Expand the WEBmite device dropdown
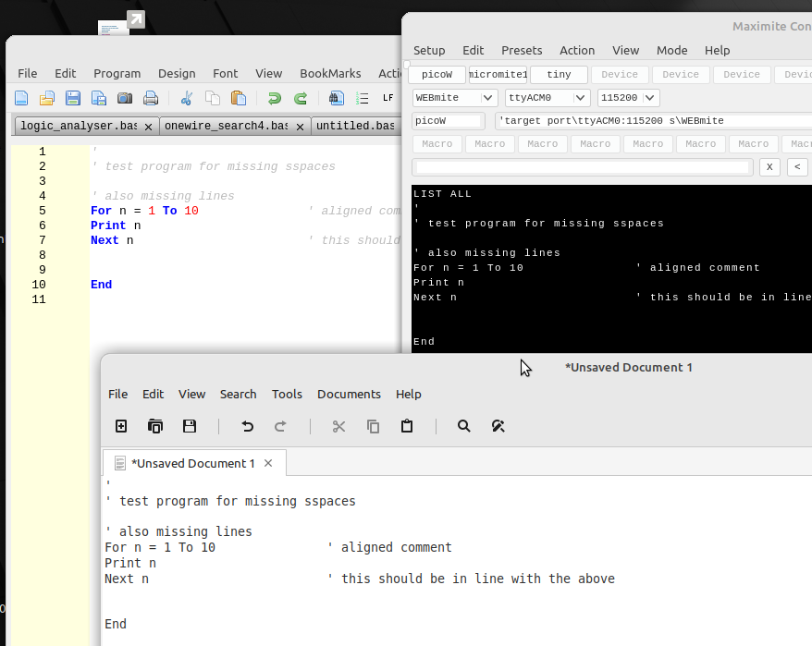Viewport: 812px width, 646px height. 487,98
